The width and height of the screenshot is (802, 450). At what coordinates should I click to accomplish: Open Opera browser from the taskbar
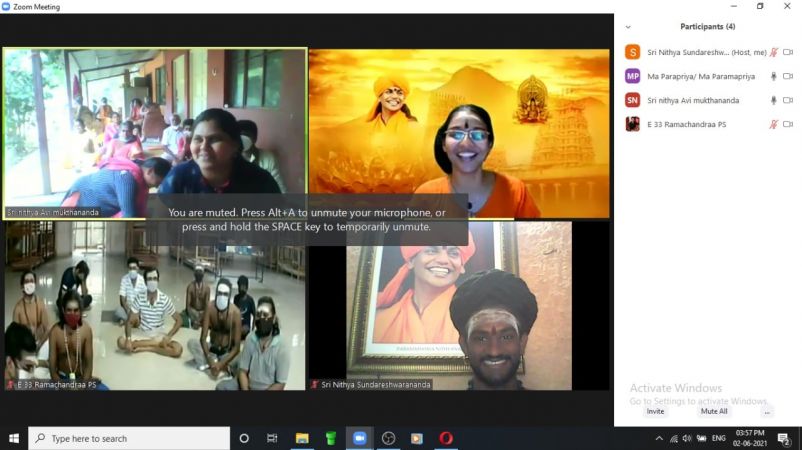(x=446, y=438)
